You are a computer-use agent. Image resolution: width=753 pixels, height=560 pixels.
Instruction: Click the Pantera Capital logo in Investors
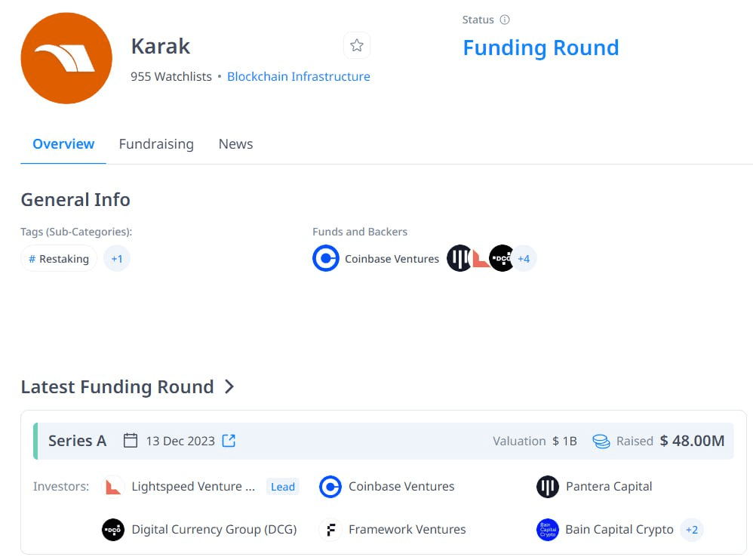[x=548, y=487]
